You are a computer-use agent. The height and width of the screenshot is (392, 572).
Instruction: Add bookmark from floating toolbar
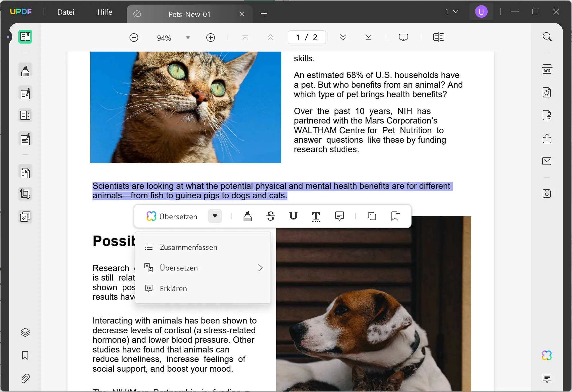[x=395, y=216]
